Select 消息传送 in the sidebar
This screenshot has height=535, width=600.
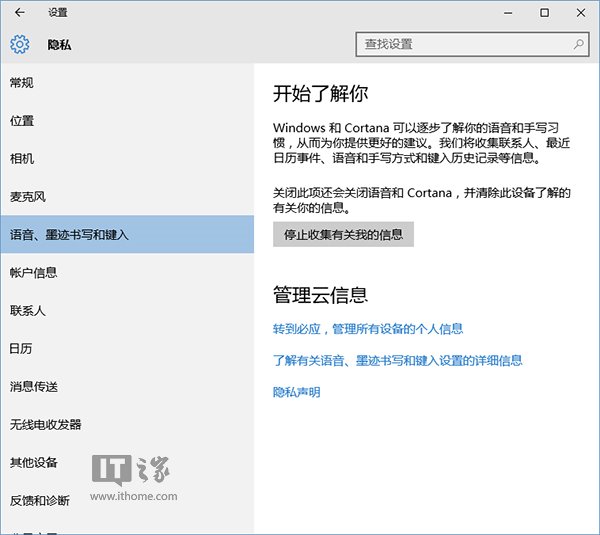pyautogui.click(x=33, y=387)
